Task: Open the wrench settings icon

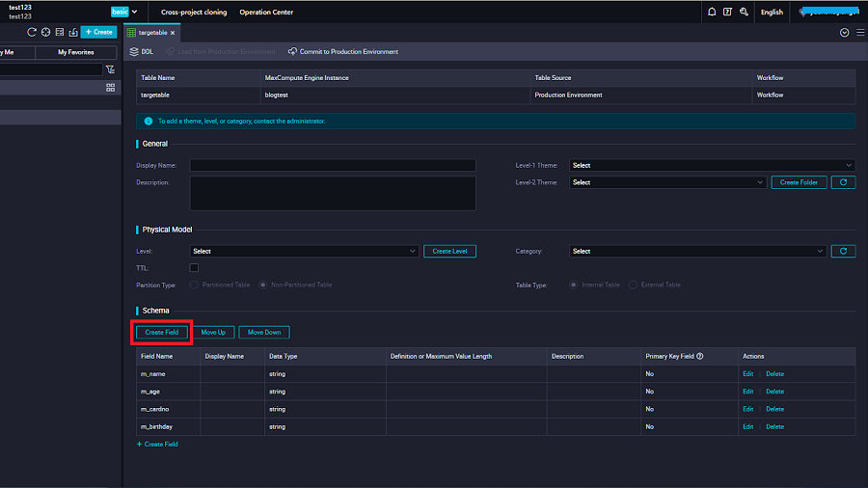Action: click(743, 13)
